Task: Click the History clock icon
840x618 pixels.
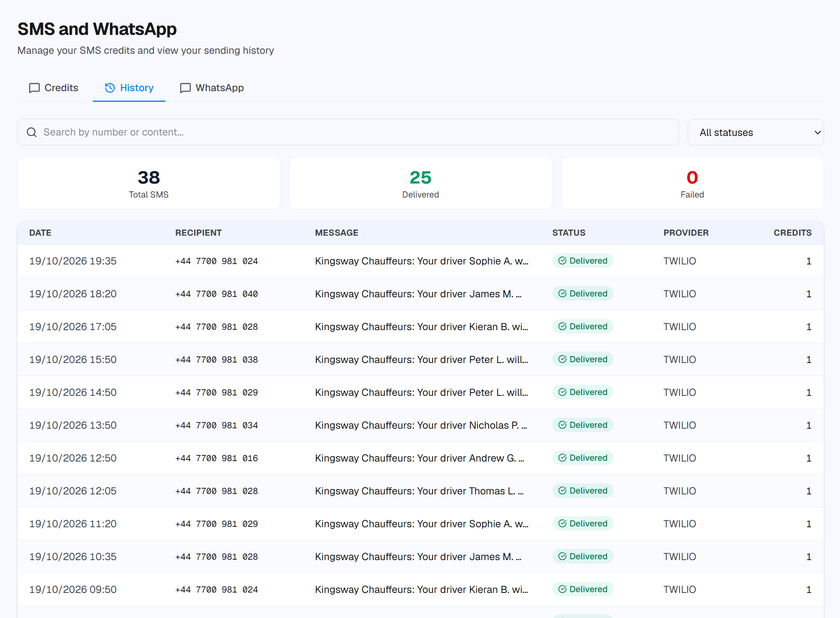Action: pyautogui.click(x=110, y=88)
